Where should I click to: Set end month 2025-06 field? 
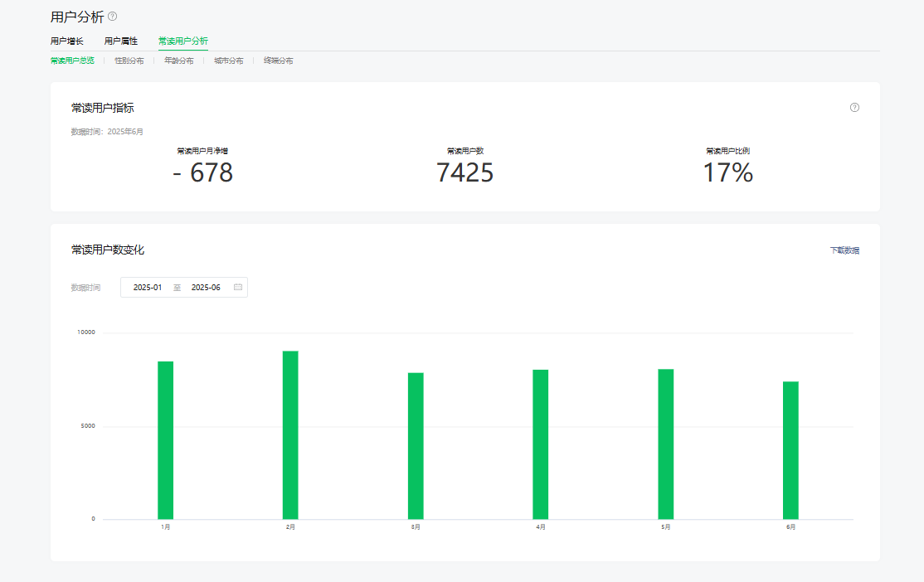206,288
